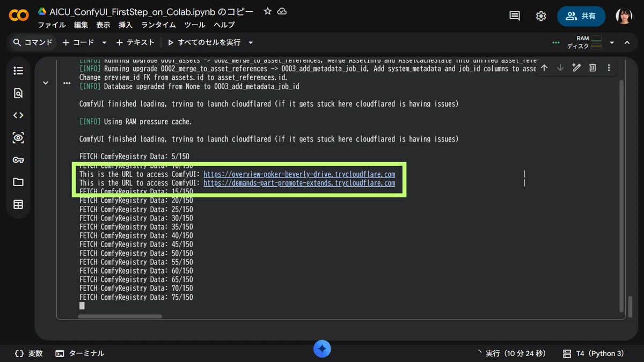Open the table of contents sidebar icon
Viewport: 644px width, 362px height.
18,71
